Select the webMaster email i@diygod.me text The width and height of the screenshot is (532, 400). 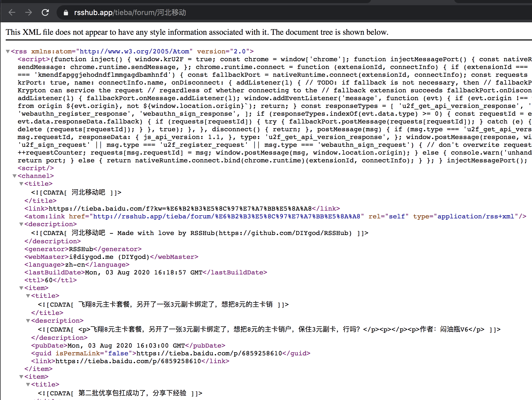click(x=91, y=257)
